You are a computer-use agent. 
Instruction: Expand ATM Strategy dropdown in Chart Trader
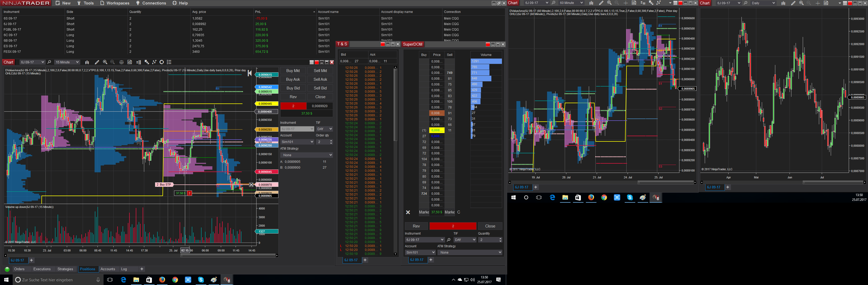pos(307,155)
